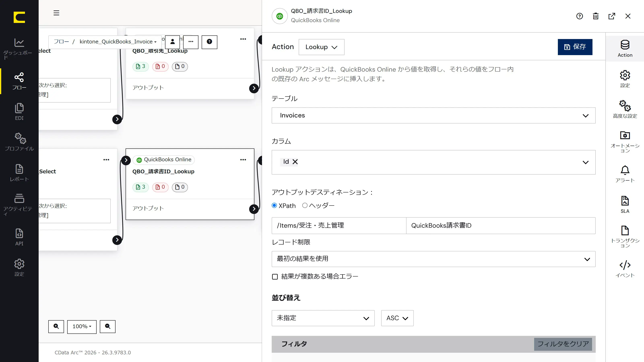Image resolution: width=644 pixels, height=362 pixels.
Task: Open the Action Lookup dropdown
Action: (321, 47)
